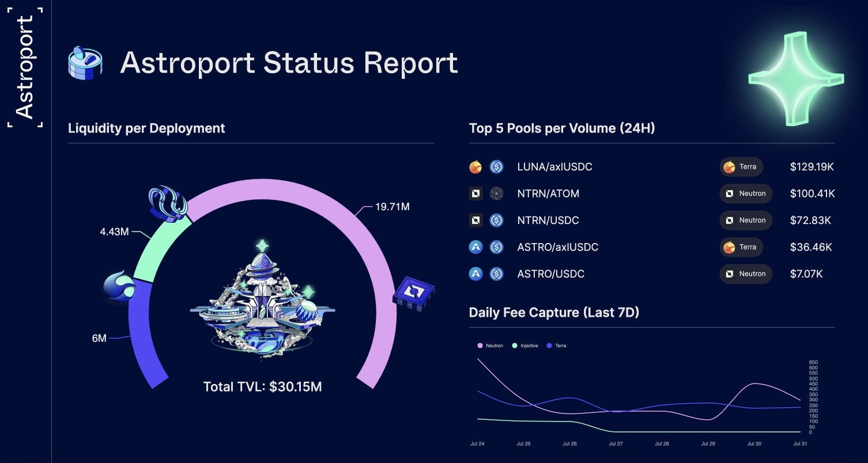Click the Total TVL: $30.15M text
The image size is (868, 463).
point(262,386)
